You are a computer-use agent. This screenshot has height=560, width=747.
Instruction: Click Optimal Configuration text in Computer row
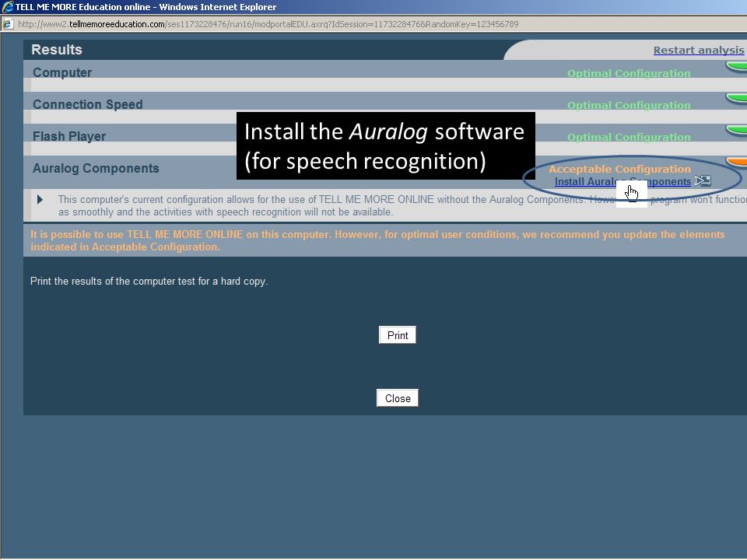point(629,73)
